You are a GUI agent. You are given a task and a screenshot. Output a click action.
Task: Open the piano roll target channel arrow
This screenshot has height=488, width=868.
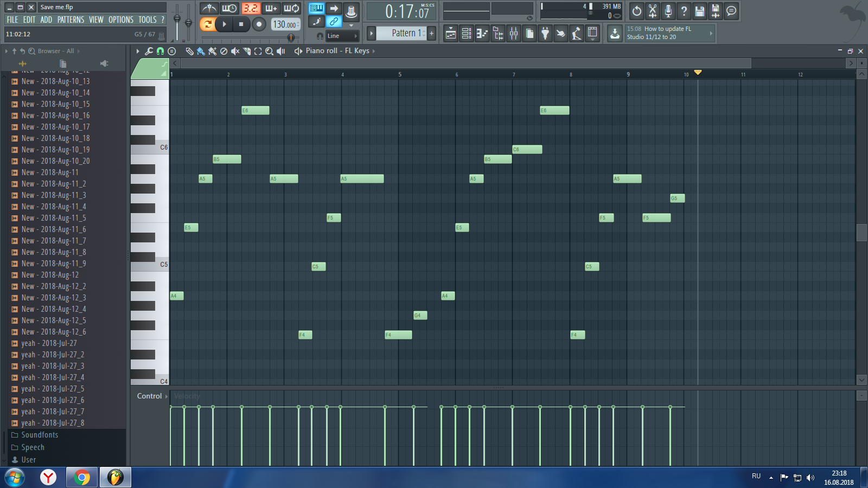(374, 51)
